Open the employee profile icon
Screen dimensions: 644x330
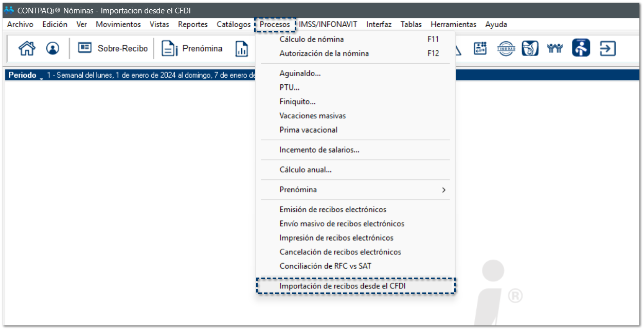tap(52, 48)
